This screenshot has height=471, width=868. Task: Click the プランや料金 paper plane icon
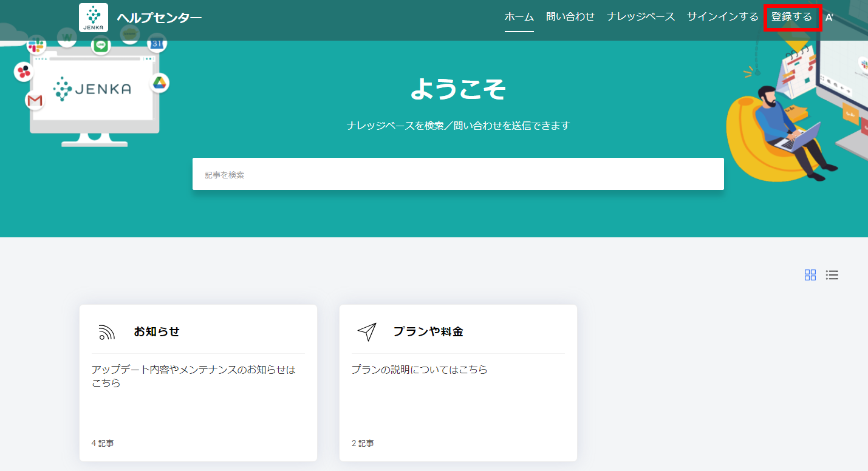[367, 332]
